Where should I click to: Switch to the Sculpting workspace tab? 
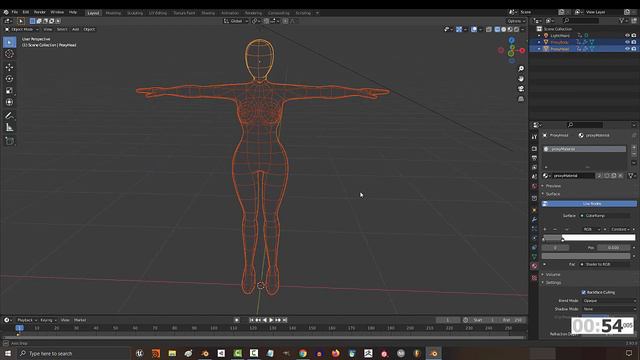(x=135, y=13)
